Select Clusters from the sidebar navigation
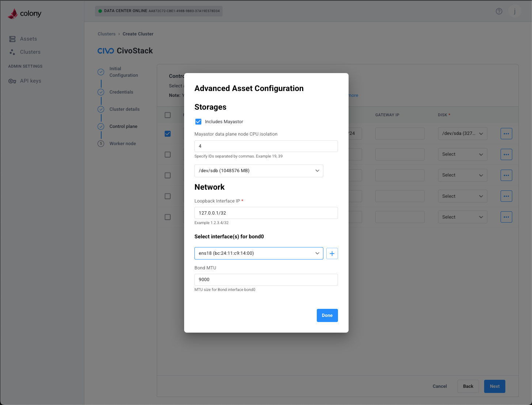Image resolution: width=532 pixels, height=405 pixels. coord(30,52)
